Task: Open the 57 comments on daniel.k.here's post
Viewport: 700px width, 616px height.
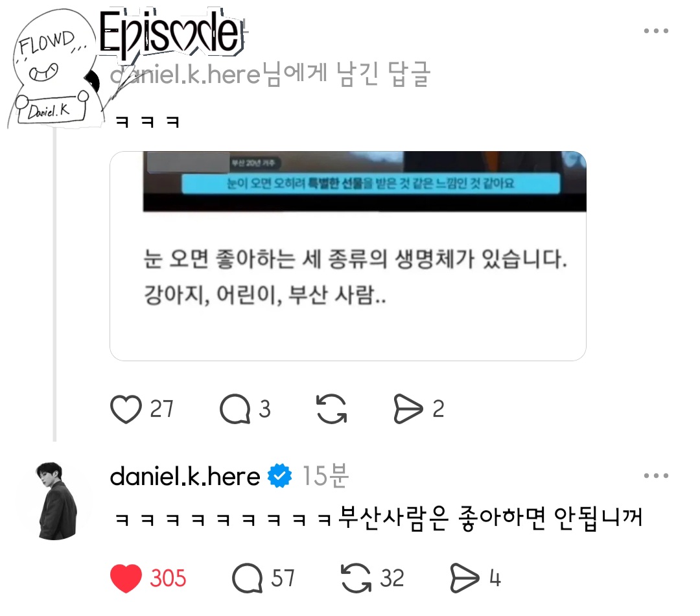Action: click(247, 578)
